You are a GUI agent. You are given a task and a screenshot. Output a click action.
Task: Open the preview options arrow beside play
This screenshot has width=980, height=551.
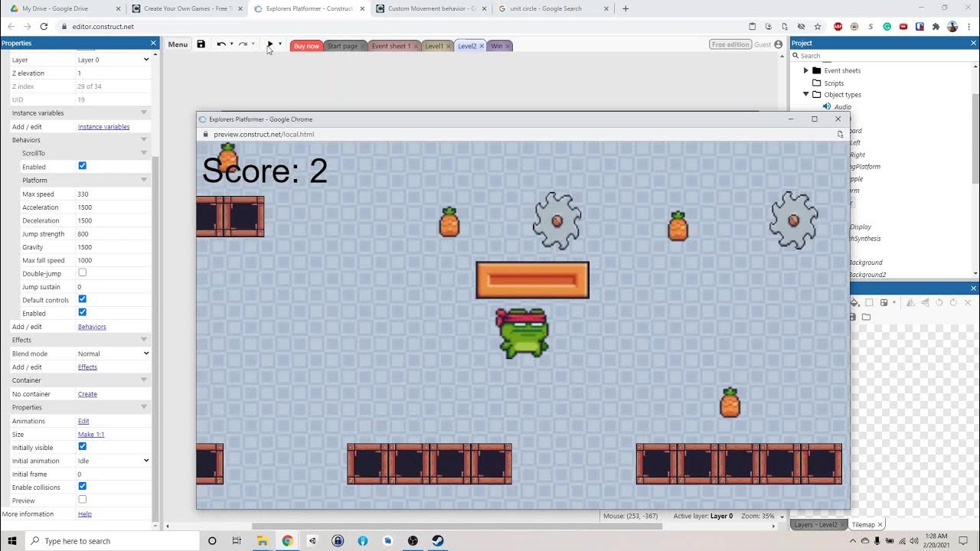pyautogui.click(x=280, y=44)
